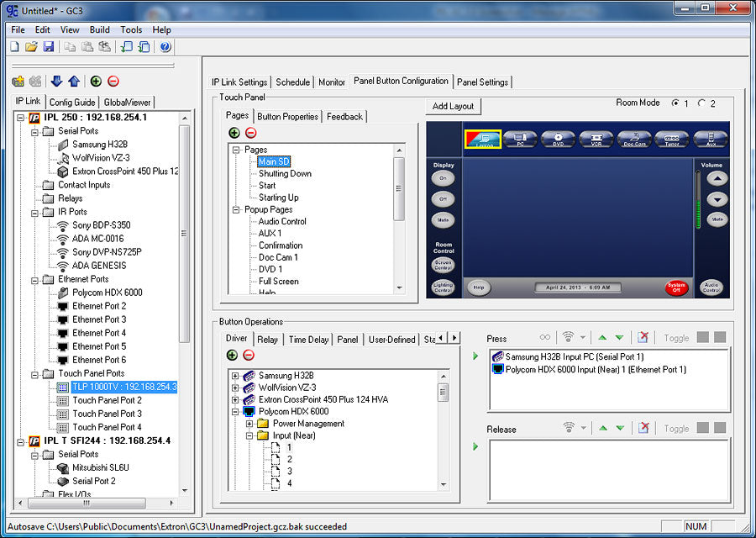
Task: Click Help button on panel preview
Action: pos(479,287)
